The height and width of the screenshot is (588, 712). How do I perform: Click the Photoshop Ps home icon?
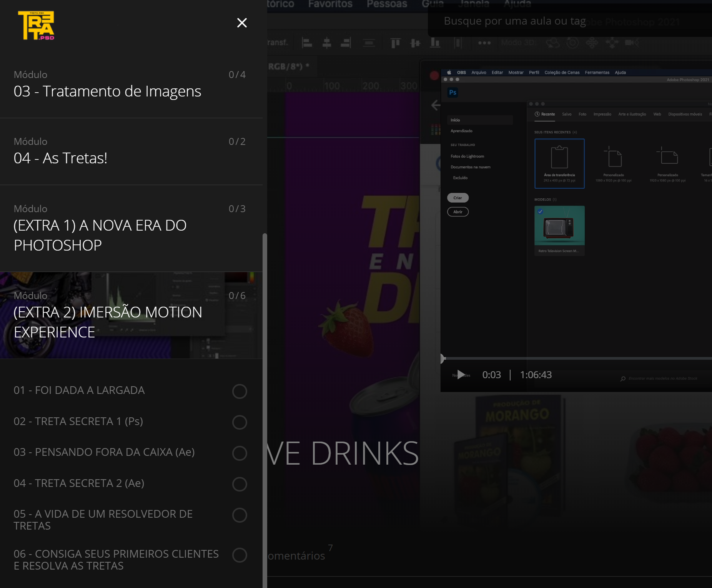[x=452, y=92]
